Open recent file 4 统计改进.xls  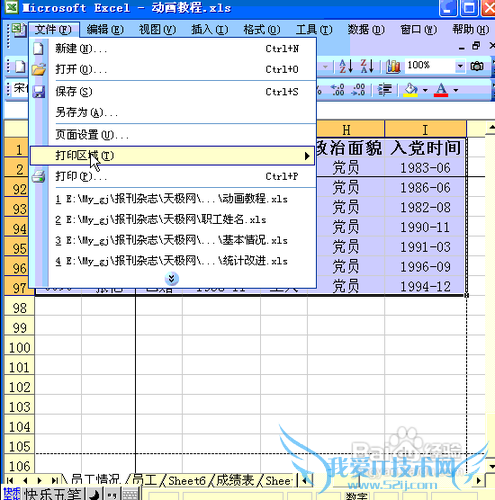(x=172, y=261)
